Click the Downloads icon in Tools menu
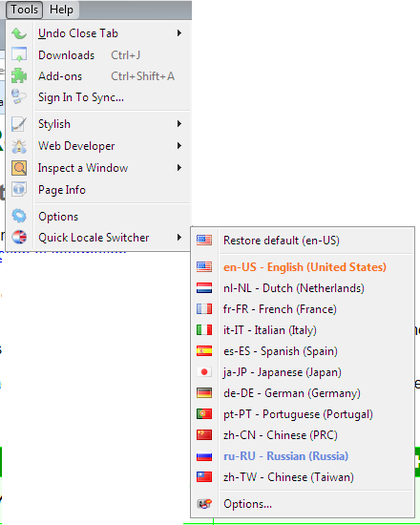 coord(19,55)
